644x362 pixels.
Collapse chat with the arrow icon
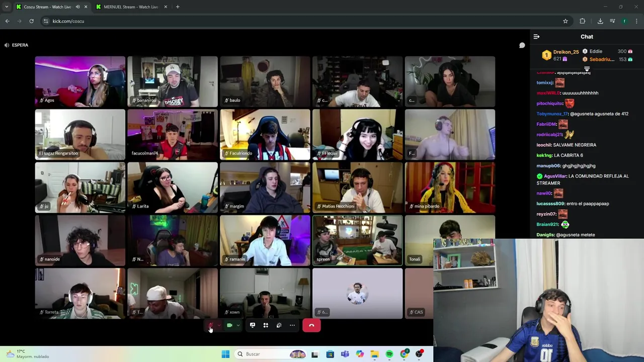pos(536,37)
